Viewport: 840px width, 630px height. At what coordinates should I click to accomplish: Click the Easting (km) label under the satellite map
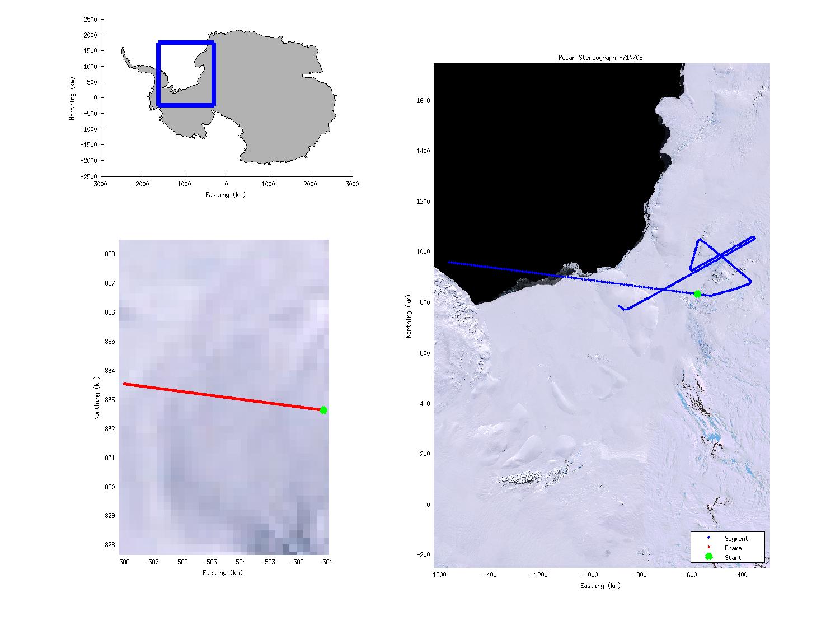pyautogui.click(x=600, y=586)
